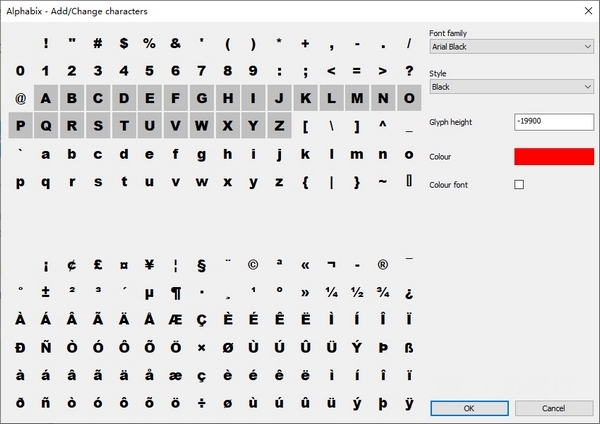Close the Add/Change characters dialog
The height and width of the screenshot is (424, 600).
(585, 10)
